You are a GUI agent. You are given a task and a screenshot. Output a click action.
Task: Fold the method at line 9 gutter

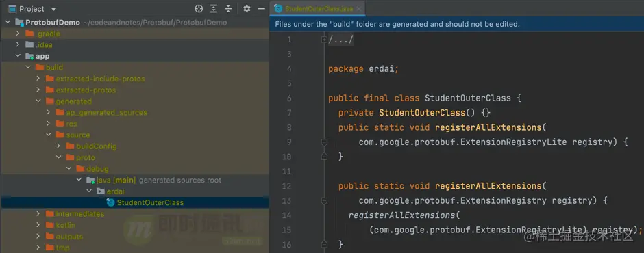pyautogui.click(x=323, y=142)
